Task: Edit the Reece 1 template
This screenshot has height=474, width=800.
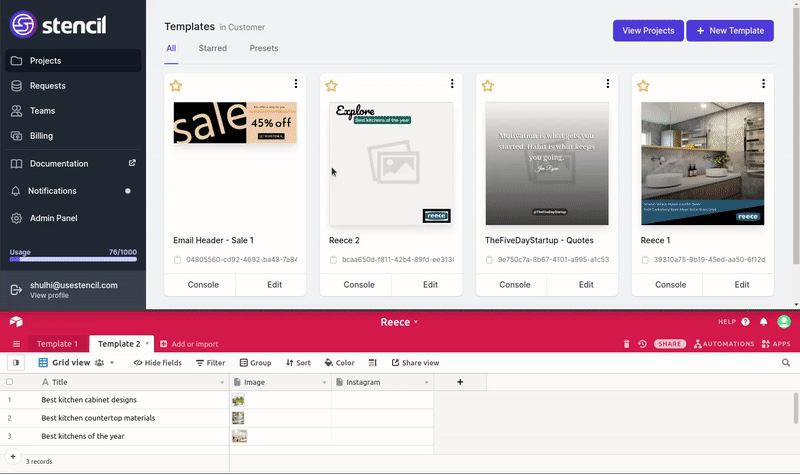Action: (x=742, y=285)
